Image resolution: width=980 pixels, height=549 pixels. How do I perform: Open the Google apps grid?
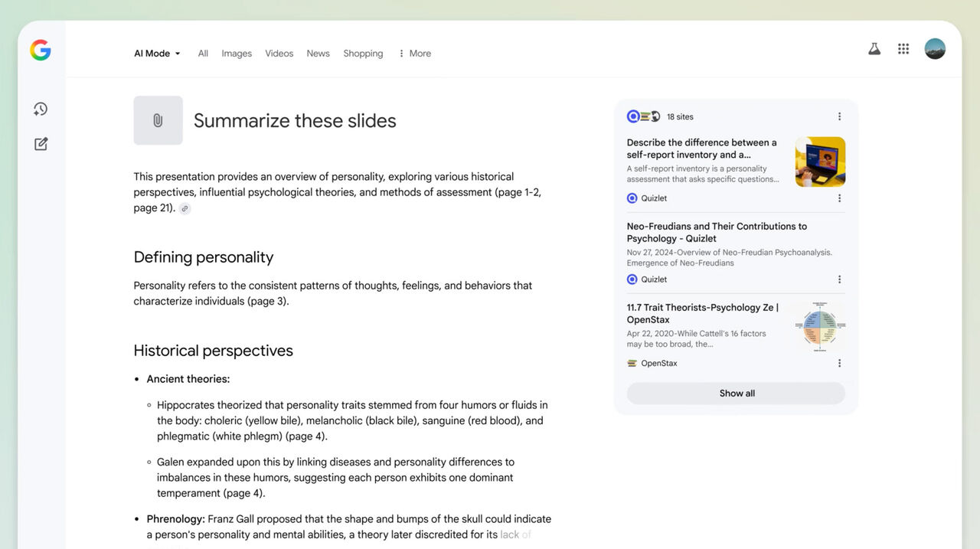coord(903,49)
